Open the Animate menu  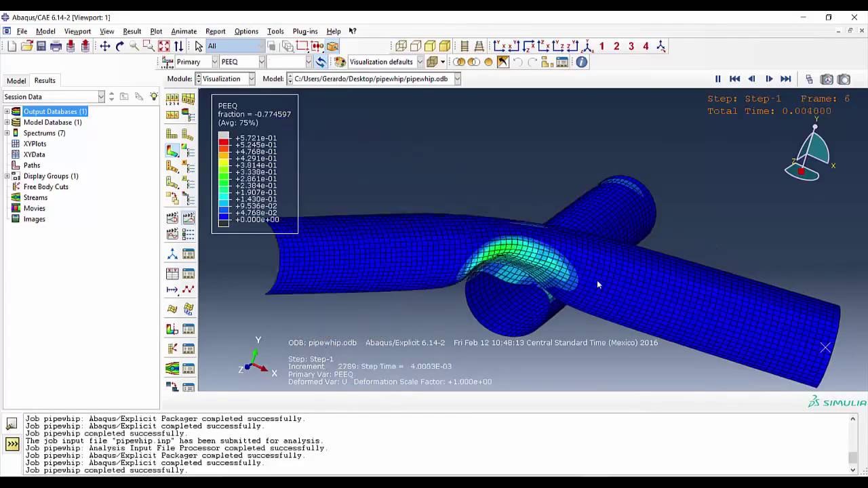184,31
